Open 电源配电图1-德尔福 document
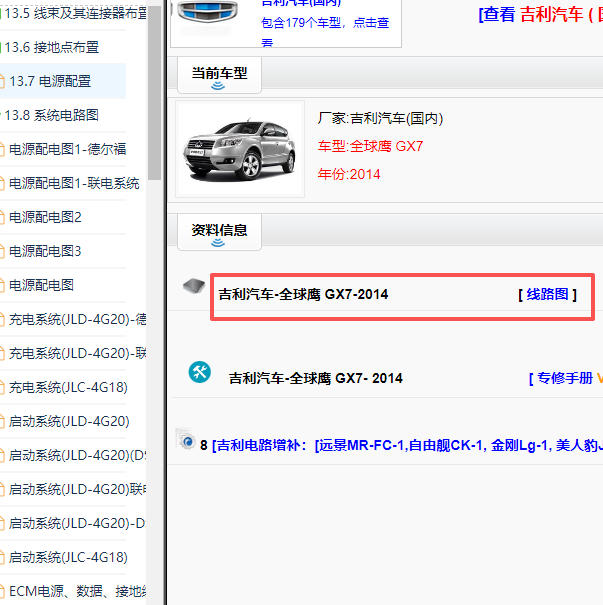This screenshot has width=603, height=605. (68, 149)
